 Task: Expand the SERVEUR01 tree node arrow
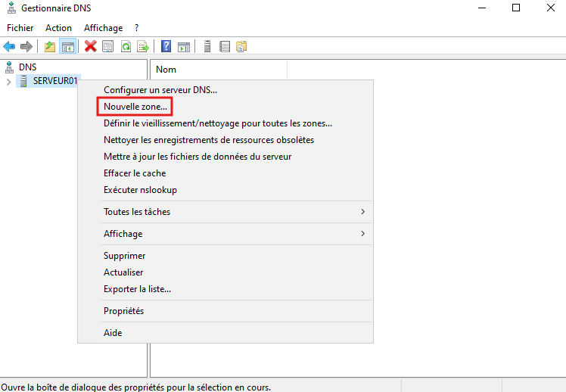[x=8, y=82]
